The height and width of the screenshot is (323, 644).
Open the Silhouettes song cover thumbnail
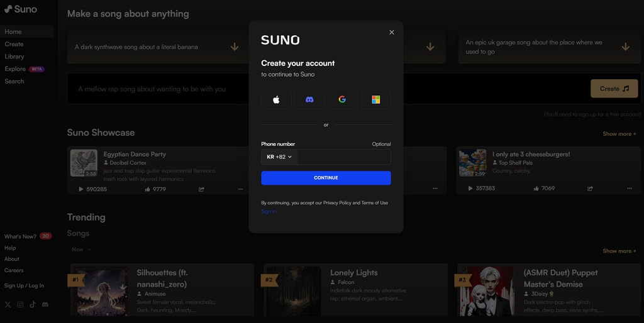tap(101, 290)
